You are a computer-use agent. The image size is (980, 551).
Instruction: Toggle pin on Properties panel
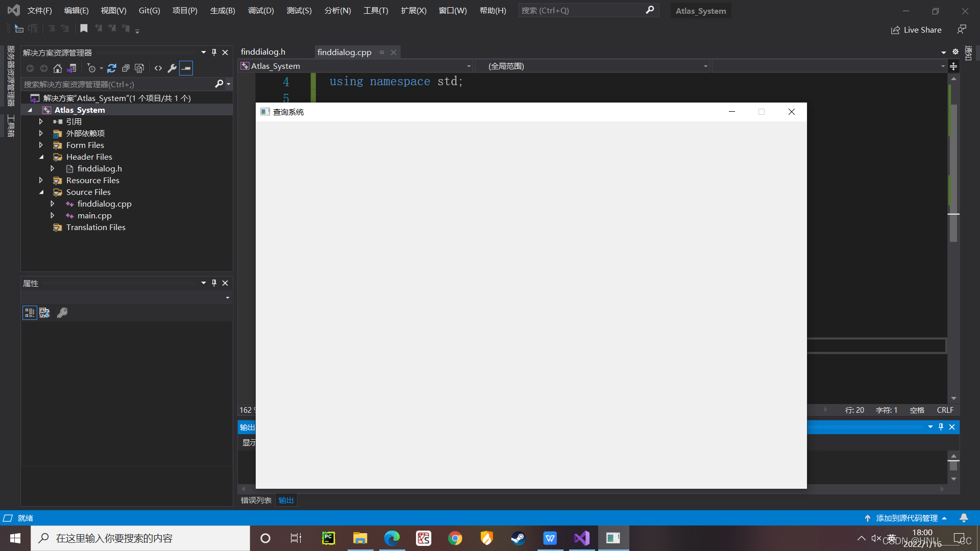click(214, 283)
